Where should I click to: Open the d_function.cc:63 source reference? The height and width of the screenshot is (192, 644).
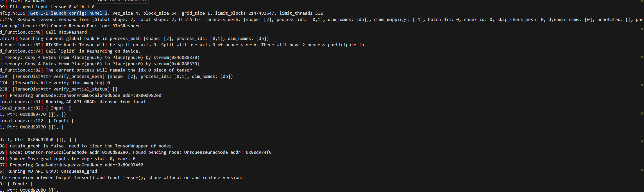(x=20, y=45)
